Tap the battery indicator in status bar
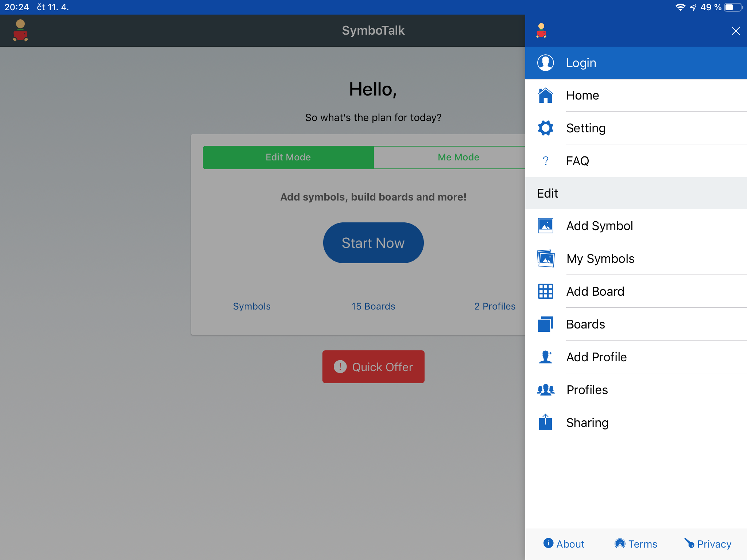The width and height of the screenshot is (747, 560). [734, 7]
